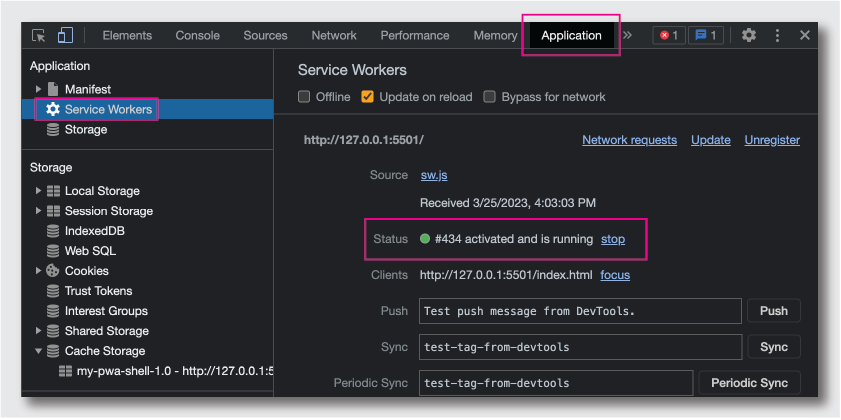Click the my-pwa-shell-1.0 cache grid icon

click(65, 371)
